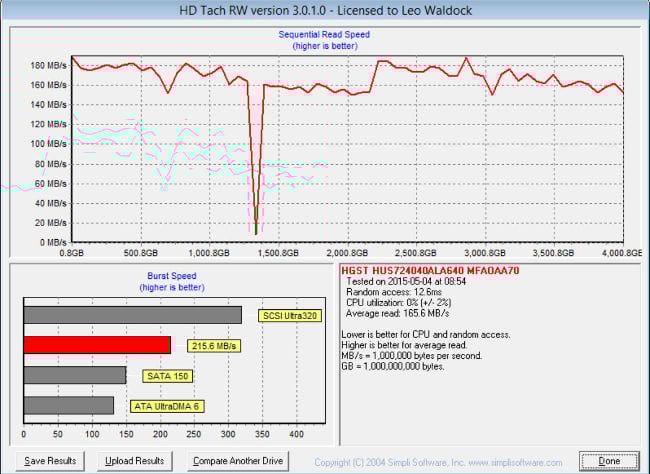The width and height of the screenshot is (650, 474).
Task: Click the 215.6 MB/s burst label
Action: (213, 346)
